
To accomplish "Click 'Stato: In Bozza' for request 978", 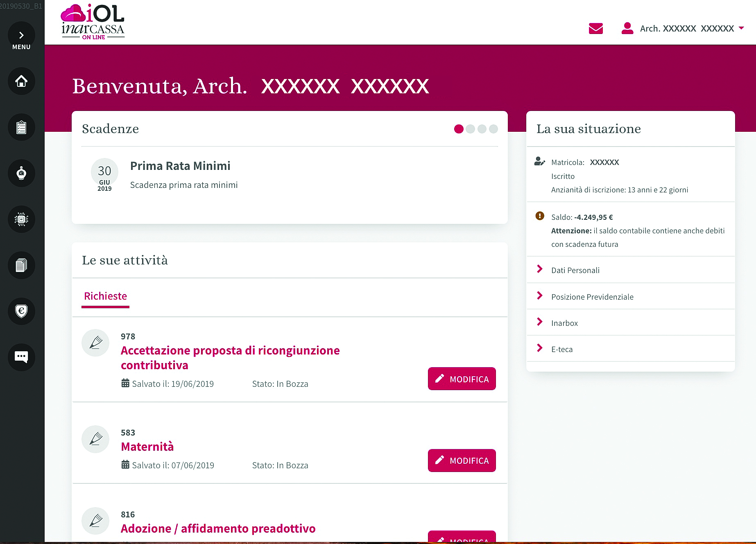I will click(x=280, y=384).
